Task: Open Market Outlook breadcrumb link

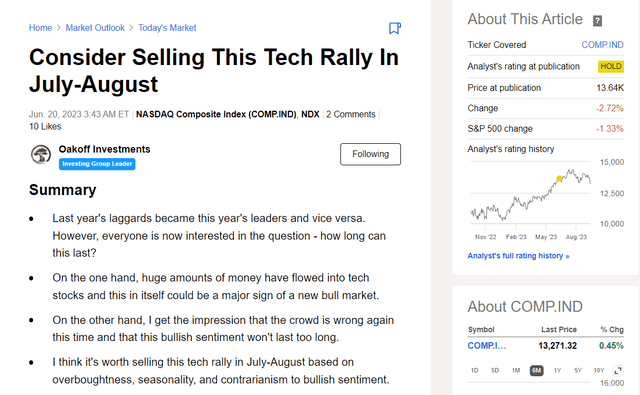Action: tap(95, 28)
